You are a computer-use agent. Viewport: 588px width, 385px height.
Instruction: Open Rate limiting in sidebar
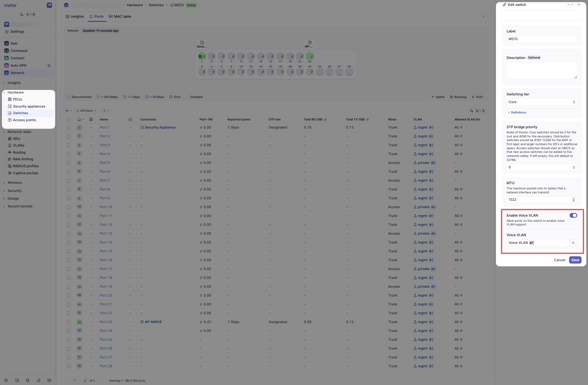pyautogui.click(x=23, y=159)
